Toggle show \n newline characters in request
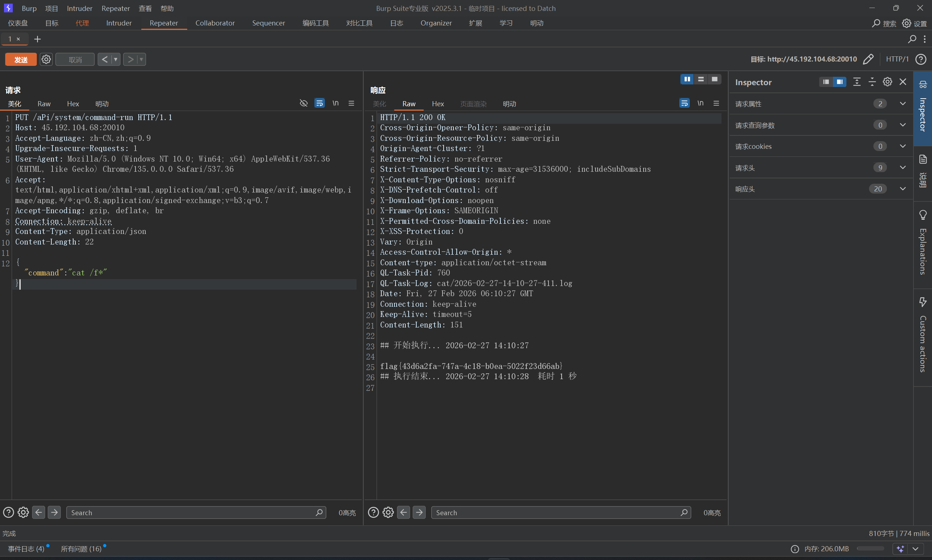This screenshot has height=560, width=932. point(335,103)
